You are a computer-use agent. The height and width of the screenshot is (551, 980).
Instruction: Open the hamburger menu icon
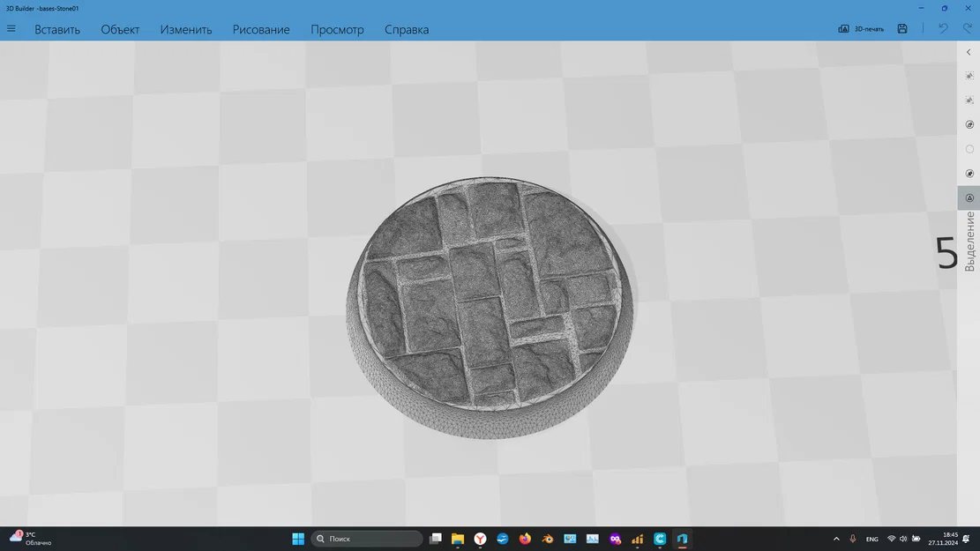click(11, 27)
